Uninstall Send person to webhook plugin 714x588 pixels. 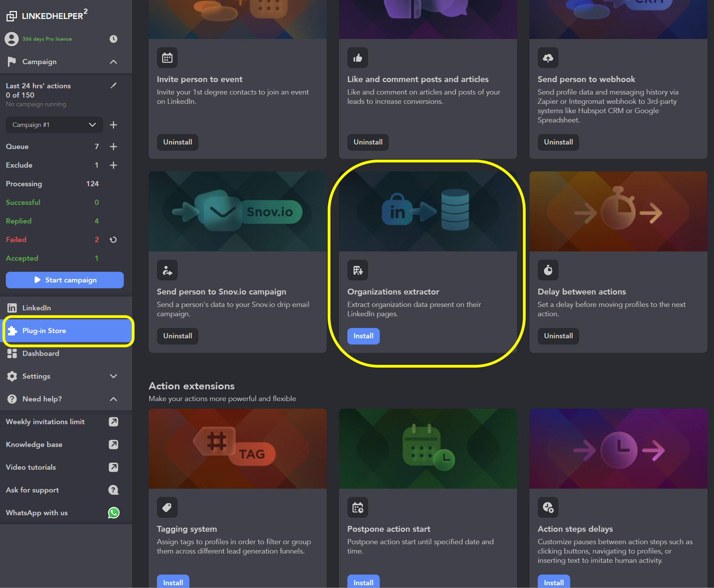click(x=558, y=142)
